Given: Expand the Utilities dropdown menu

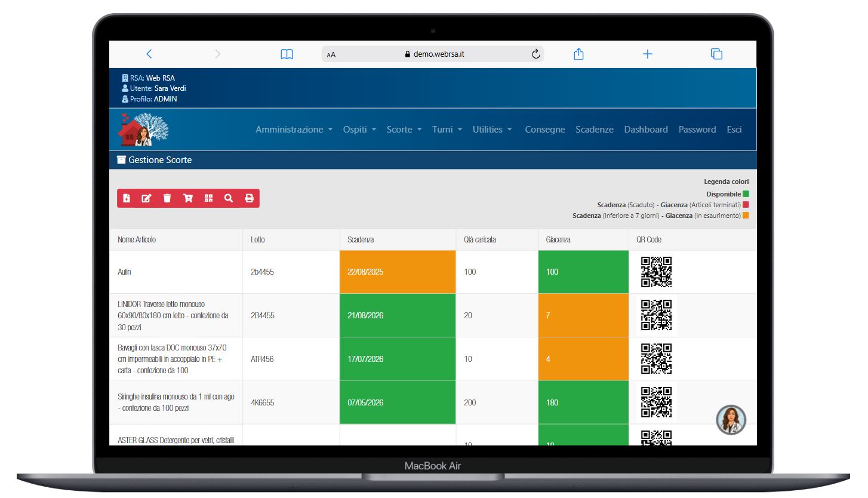Looking at the screenshot, I should tap(492, 130).
